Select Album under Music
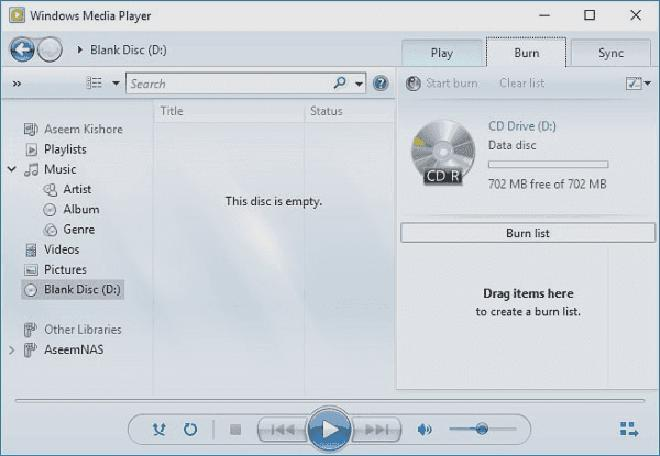Image resolution: width=660 pixels, height=456 pixels. click(81, 209)
